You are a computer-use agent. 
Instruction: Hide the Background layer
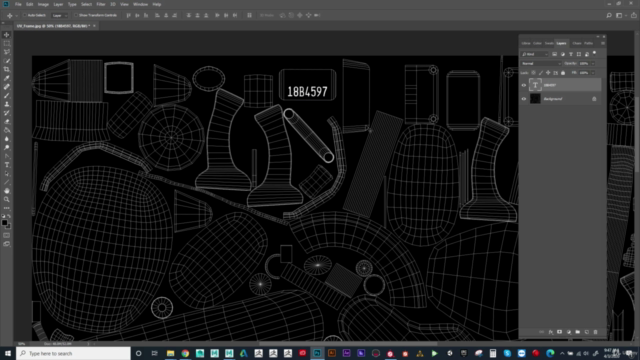pos(524,99)
